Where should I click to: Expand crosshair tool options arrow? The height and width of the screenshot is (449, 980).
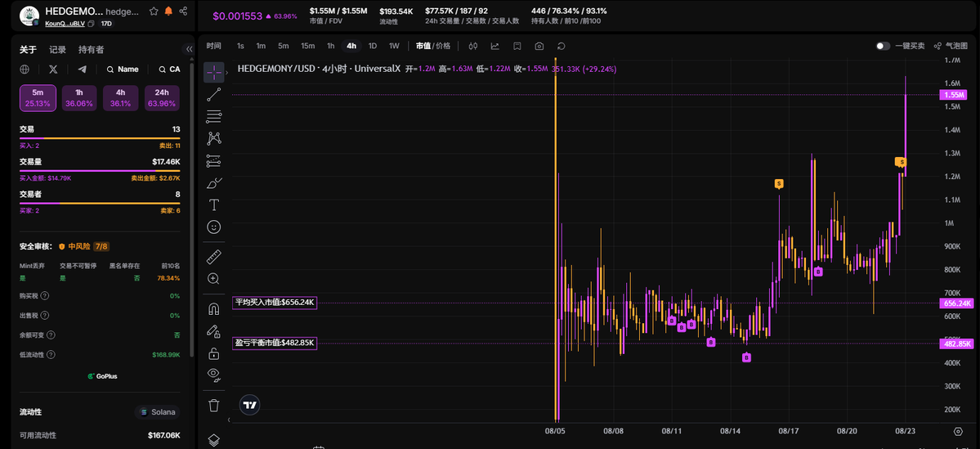click(x=227, y=73)
